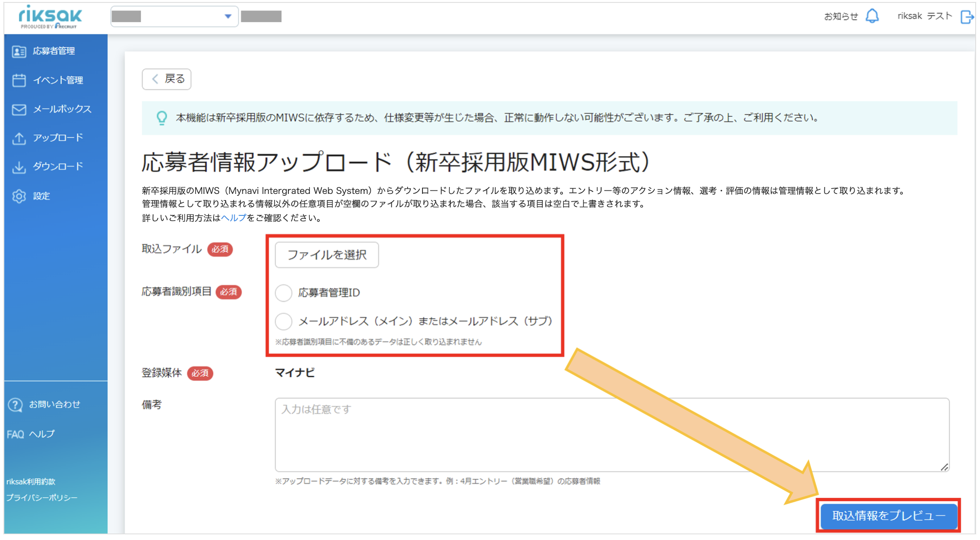Open the メールボックス envelope icon
The image size is (980, 540).
click(x=19, y=109)
